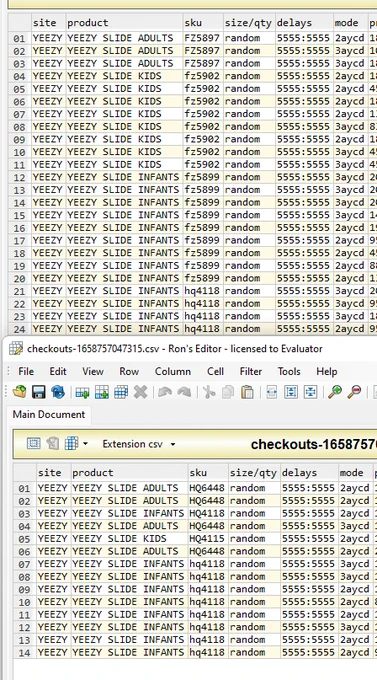Click the blue table grid toolbar icon
Viewport: 377px width, 680px height.
coord(121,392)
